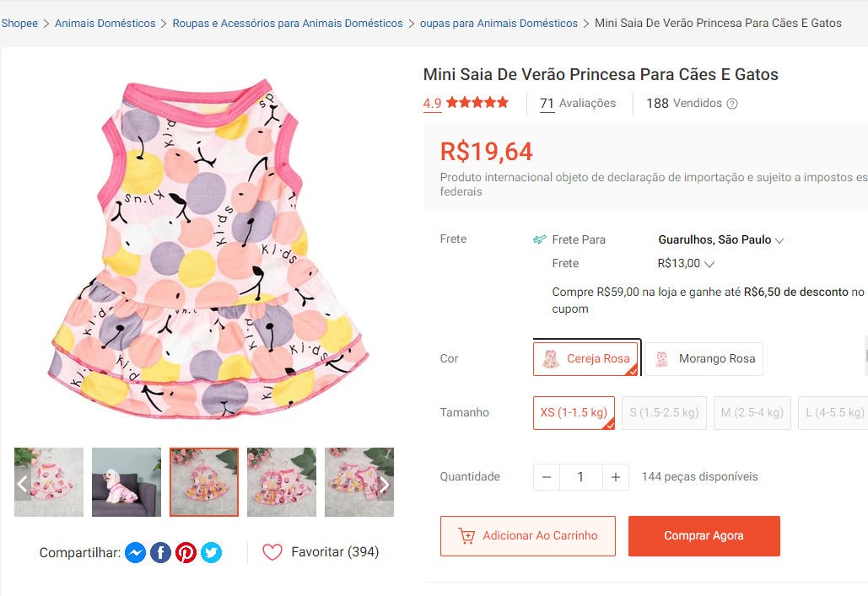Increase quantity with plus button
The width and height of the screenshot is (868, 596).
[616, 477]
